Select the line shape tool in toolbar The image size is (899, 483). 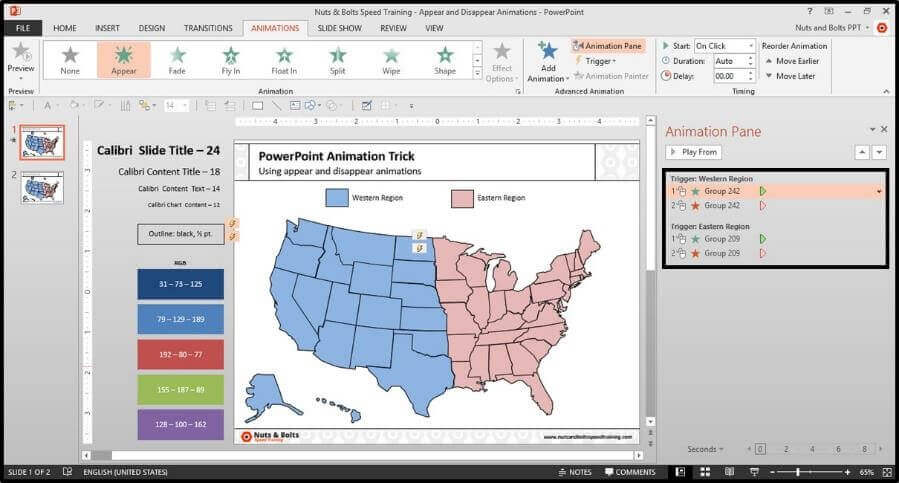point(276,106)
